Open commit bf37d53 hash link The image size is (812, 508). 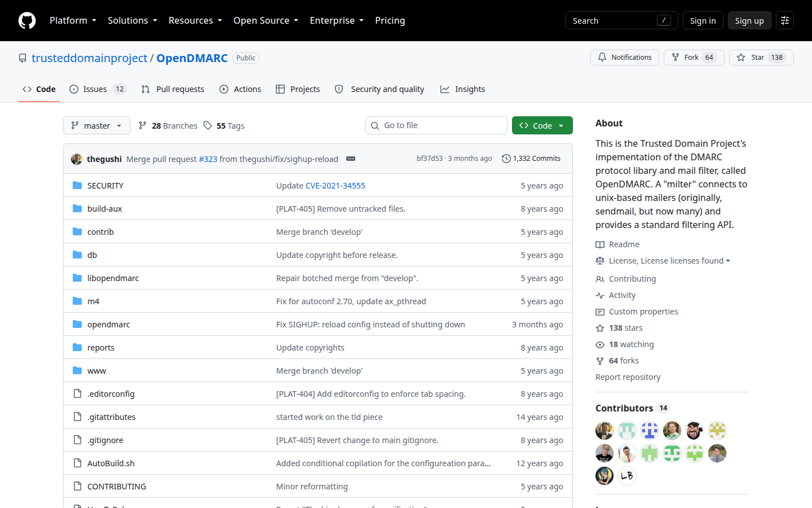pyautogui.click(x=430, y=159)
